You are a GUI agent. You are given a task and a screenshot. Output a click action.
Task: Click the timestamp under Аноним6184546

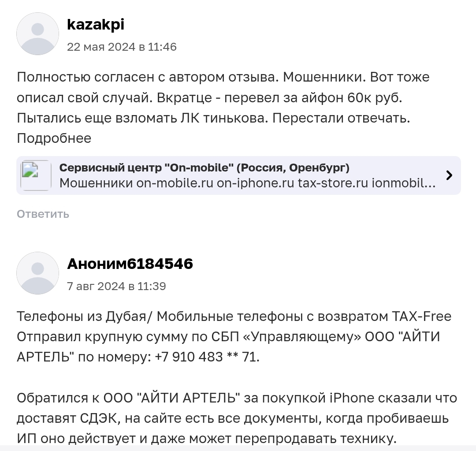117,286
